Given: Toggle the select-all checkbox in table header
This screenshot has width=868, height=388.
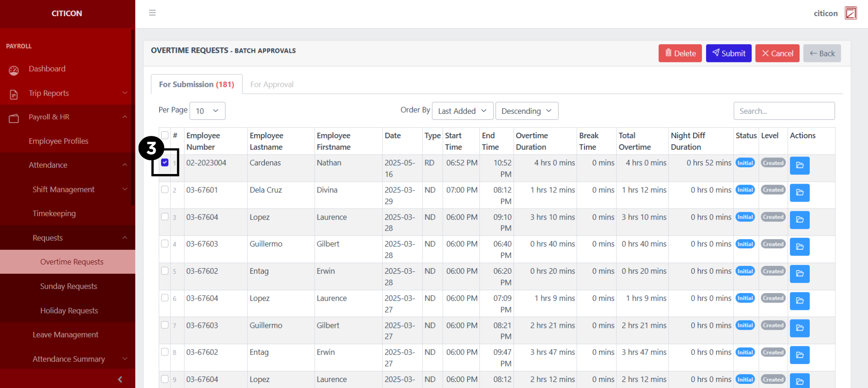Looking at the screenshot, I should click(165, 135).
